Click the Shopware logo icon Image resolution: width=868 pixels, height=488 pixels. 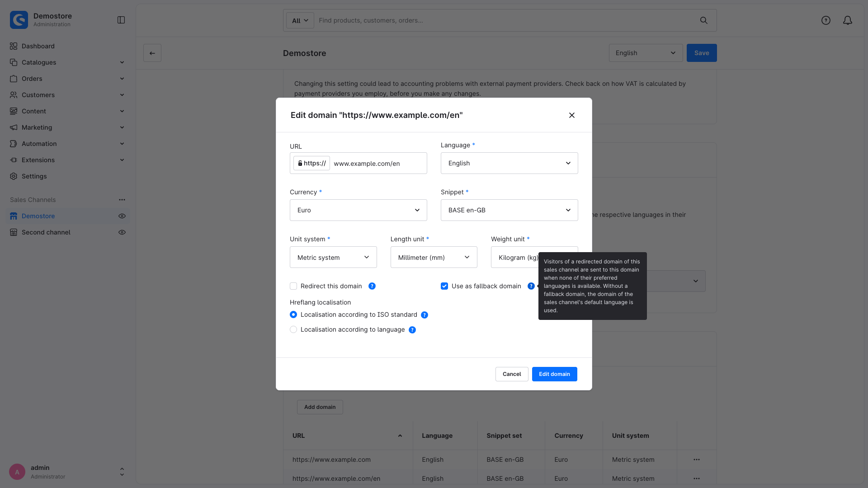(19, 20)
